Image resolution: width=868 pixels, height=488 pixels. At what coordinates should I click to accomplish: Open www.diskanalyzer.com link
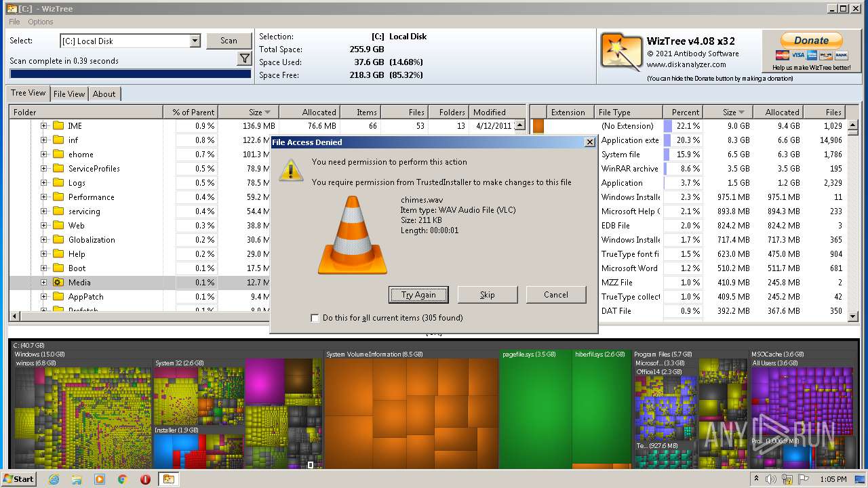[686, 65]
